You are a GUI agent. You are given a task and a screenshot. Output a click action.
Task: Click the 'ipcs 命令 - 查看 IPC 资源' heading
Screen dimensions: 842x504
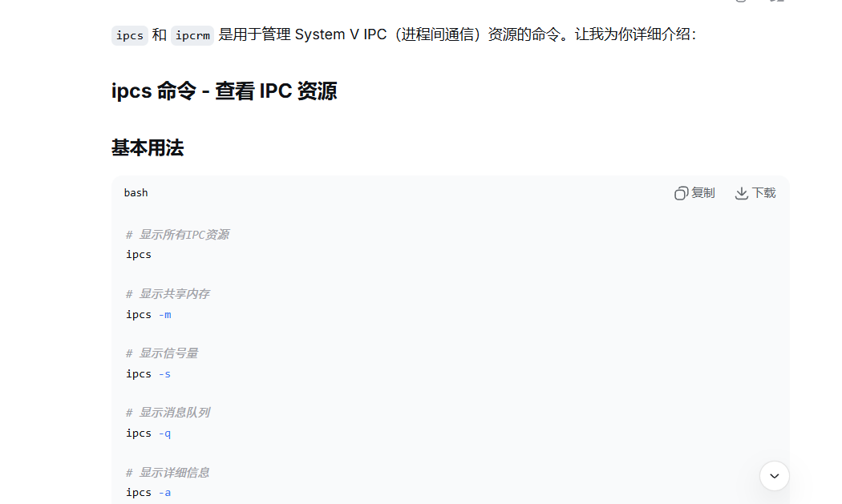[x=224, y=91]
